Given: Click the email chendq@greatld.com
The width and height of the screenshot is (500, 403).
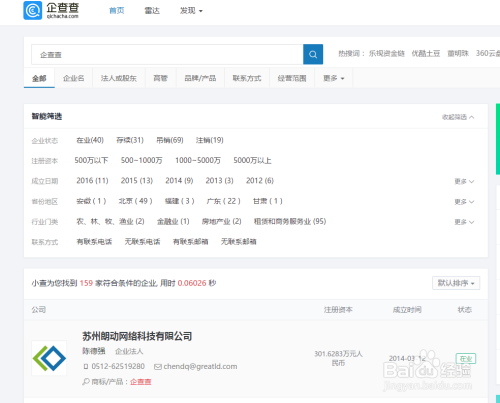Looking at the screenshot, I should pyautogui.click(x=200, y=367).
